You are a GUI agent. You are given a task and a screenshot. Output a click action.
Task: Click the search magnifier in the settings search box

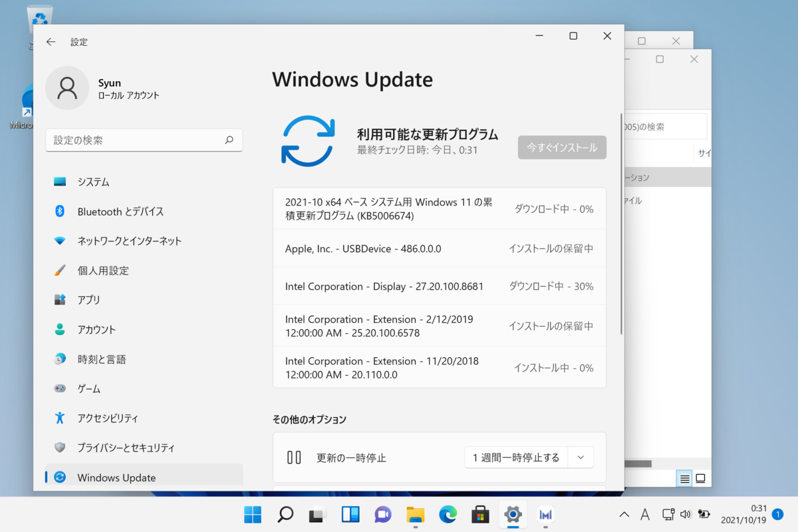229,140
